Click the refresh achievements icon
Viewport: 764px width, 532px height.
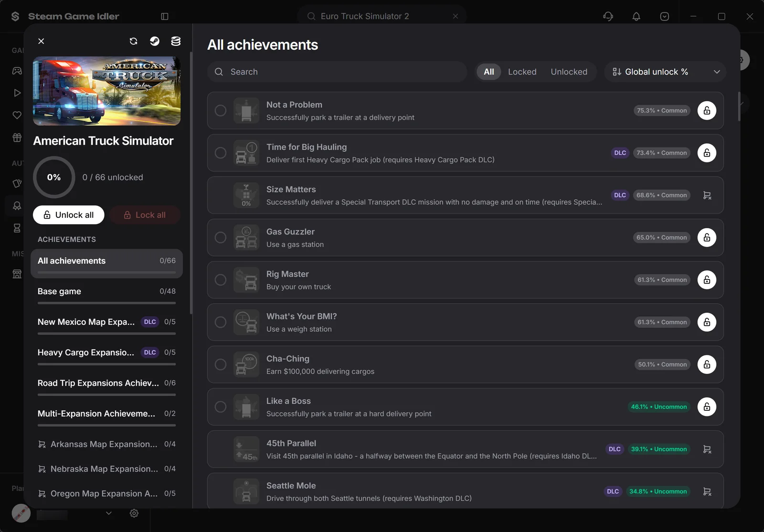[x=133, y=41]
